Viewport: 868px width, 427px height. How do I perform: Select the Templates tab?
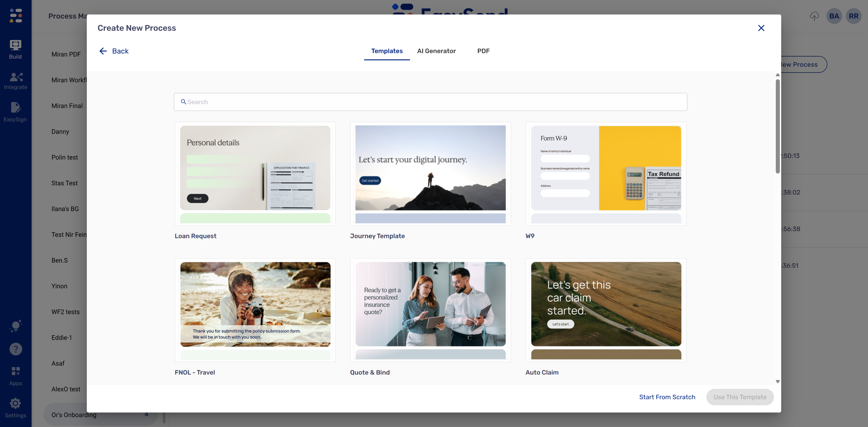[387, 51]
